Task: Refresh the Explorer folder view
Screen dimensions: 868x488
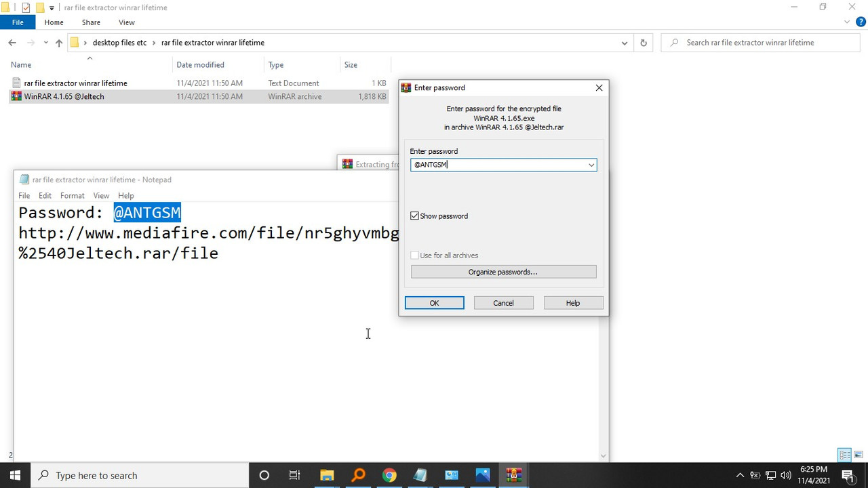Action: 644,43
